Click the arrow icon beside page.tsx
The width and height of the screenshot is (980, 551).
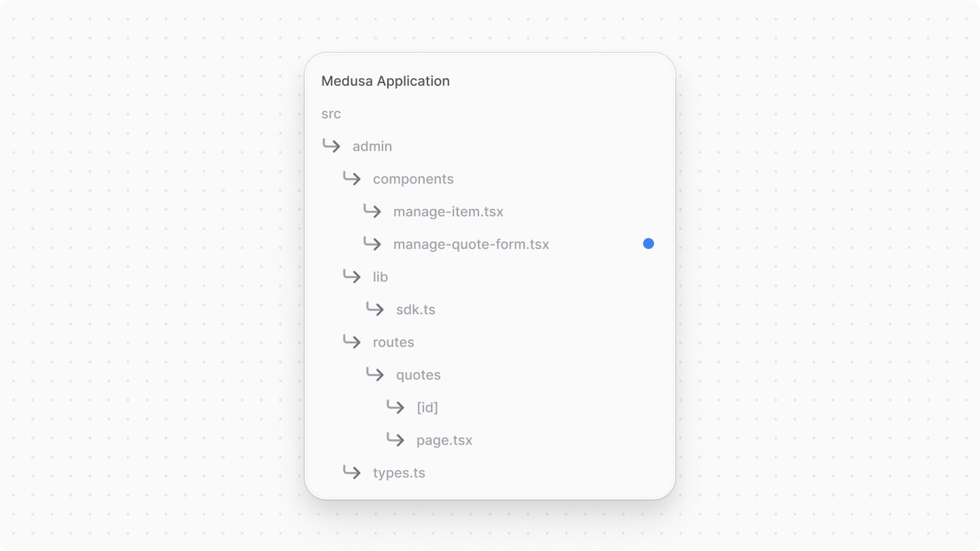click(x=395, y=439)
